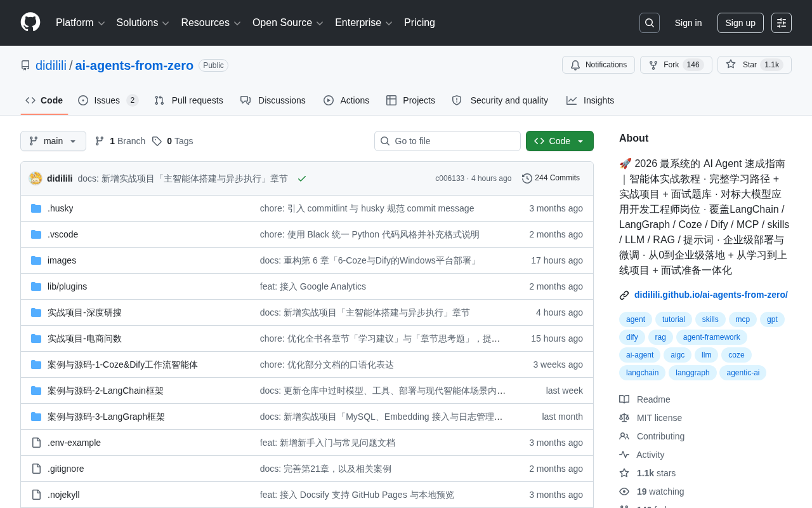Click the didilili avatar in commit row
The image size is (812, 508).
coord(36,178)
